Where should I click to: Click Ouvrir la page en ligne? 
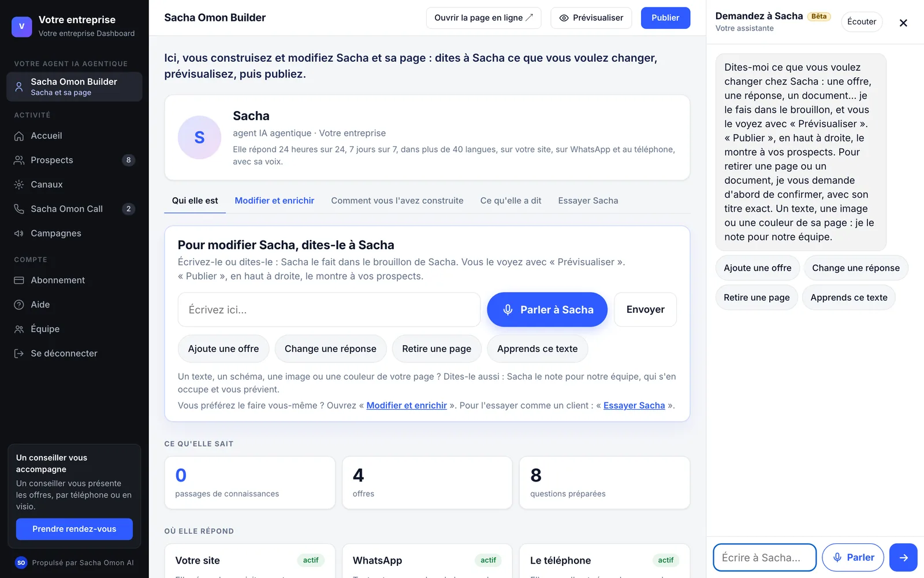pyautogui.click(x=483, y=18)
